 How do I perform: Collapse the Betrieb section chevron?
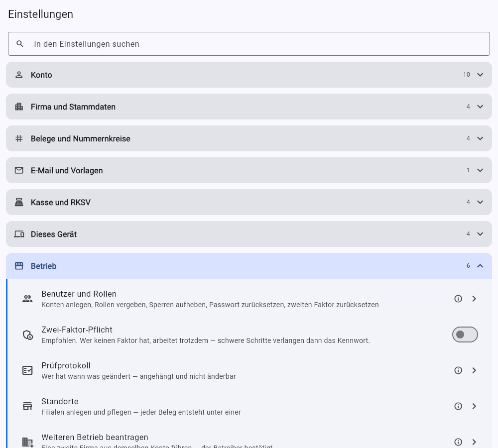(x=480, y=266)
